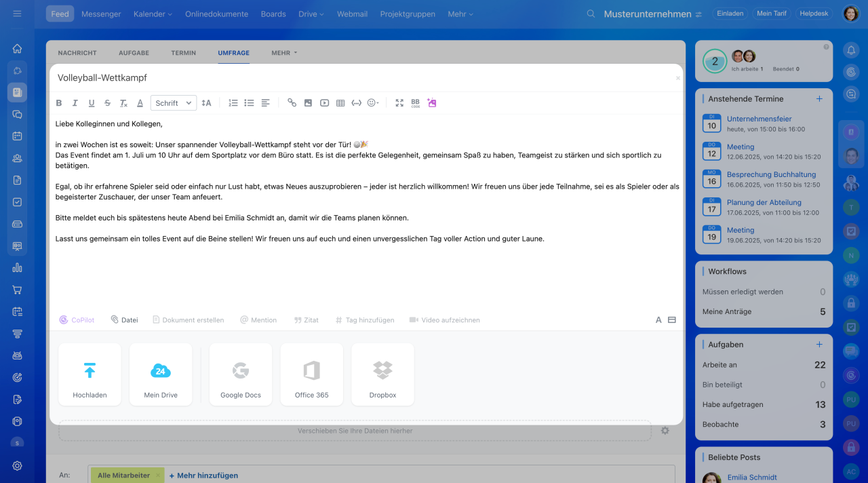The height and width of the screenshot is (483, 868).
Task: Insert a hyperlink
Action: click(292, 103)
